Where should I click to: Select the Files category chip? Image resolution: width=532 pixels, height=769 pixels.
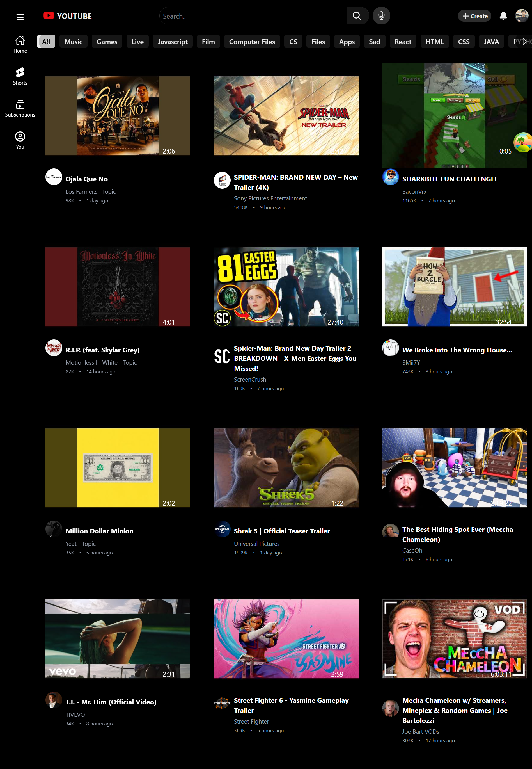(318, 42)
